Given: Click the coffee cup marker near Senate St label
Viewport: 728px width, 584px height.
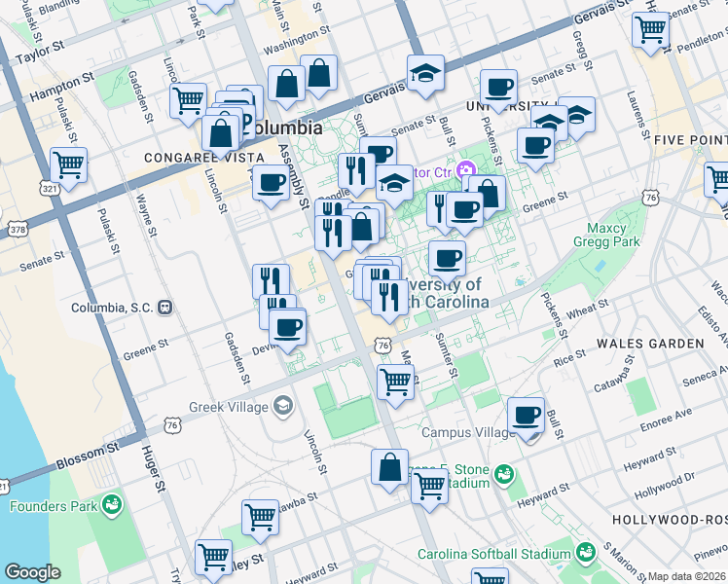Looking at the screenshot, I should click(x=498, y=87).
